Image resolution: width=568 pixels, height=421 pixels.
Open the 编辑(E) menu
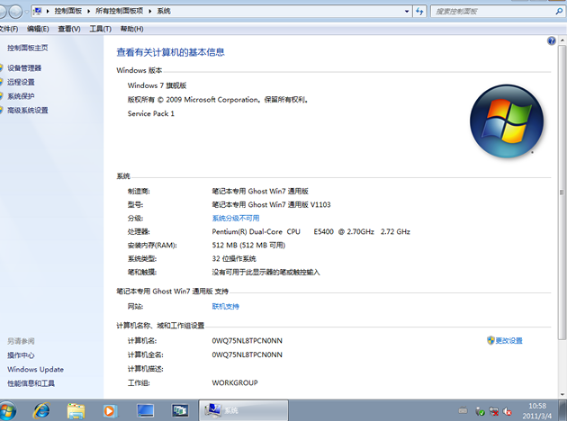38,29
